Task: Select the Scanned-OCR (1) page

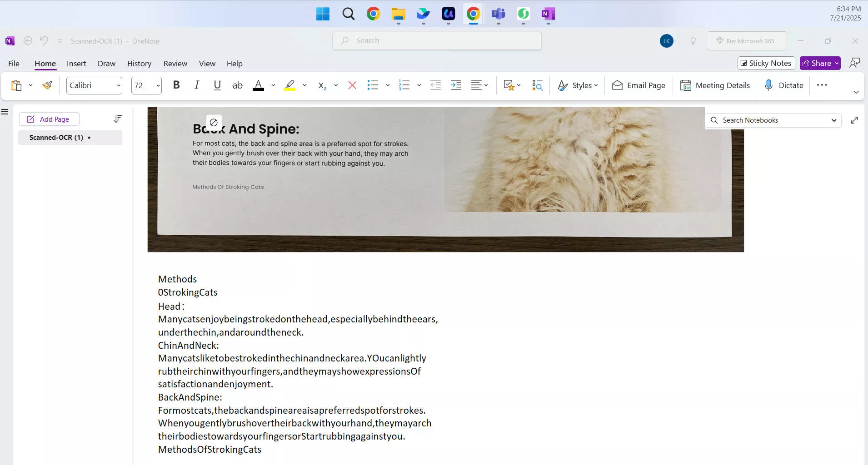Action: [70, 138]
